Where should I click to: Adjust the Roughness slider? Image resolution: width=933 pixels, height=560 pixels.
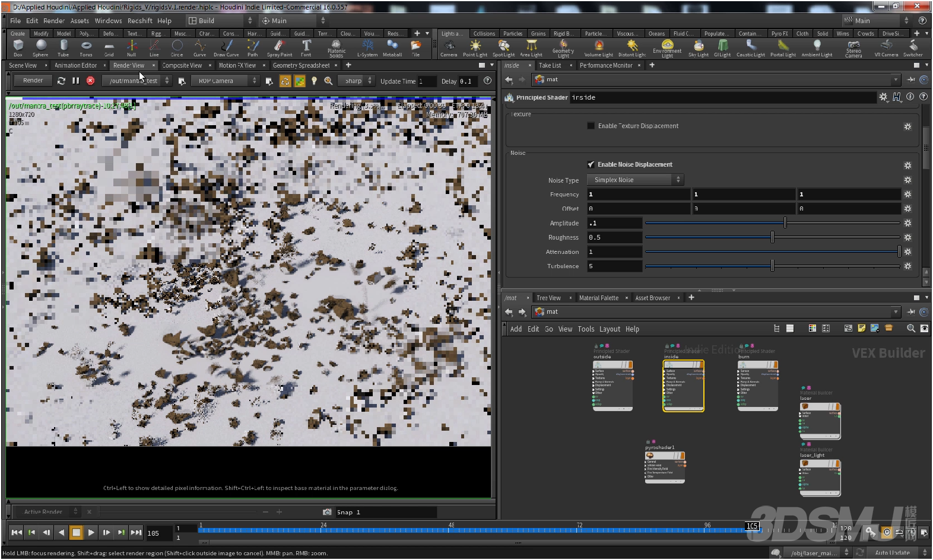coord(772,237)
